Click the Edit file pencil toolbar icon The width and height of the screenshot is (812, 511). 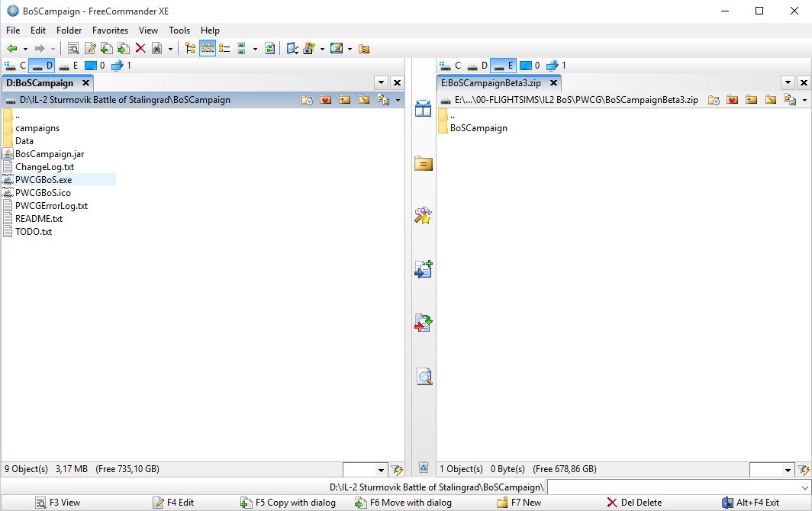[90, 49]
